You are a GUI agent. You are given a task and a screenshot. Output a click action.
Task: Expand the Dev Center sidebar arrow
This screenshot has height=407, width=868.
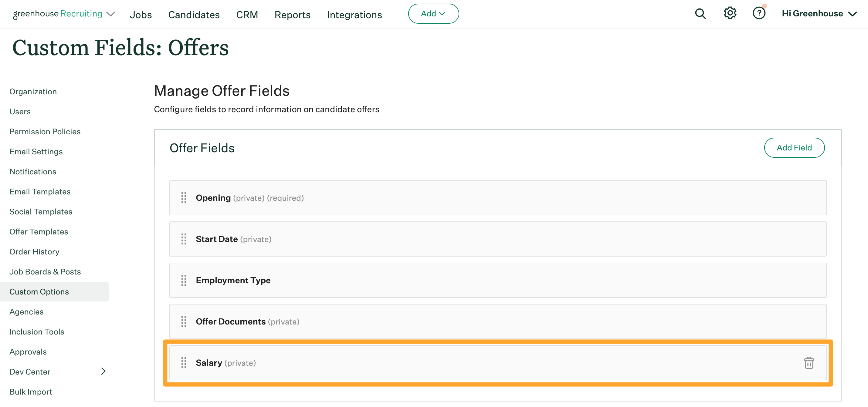(x=103, y=371)
